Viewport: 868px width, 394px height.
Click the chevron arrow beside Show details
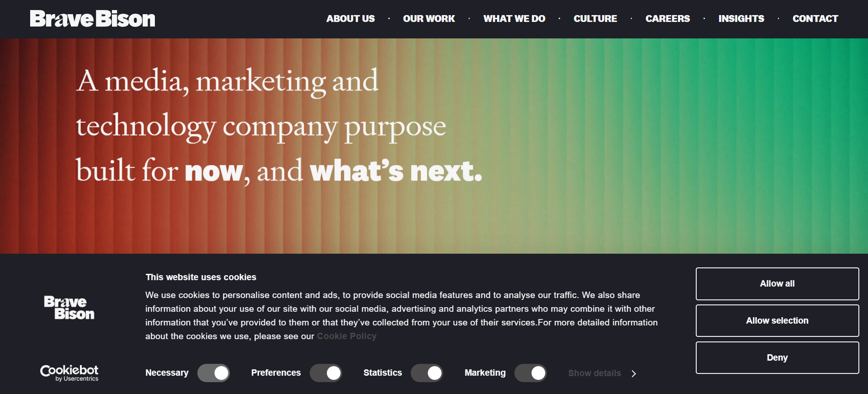coord(634,373)
